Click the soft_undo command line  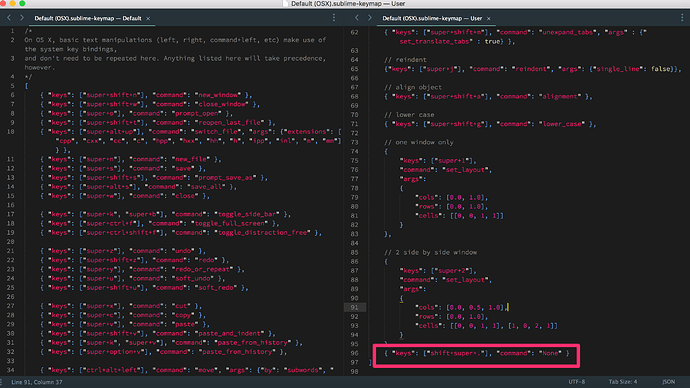click(x=132, y=278)
